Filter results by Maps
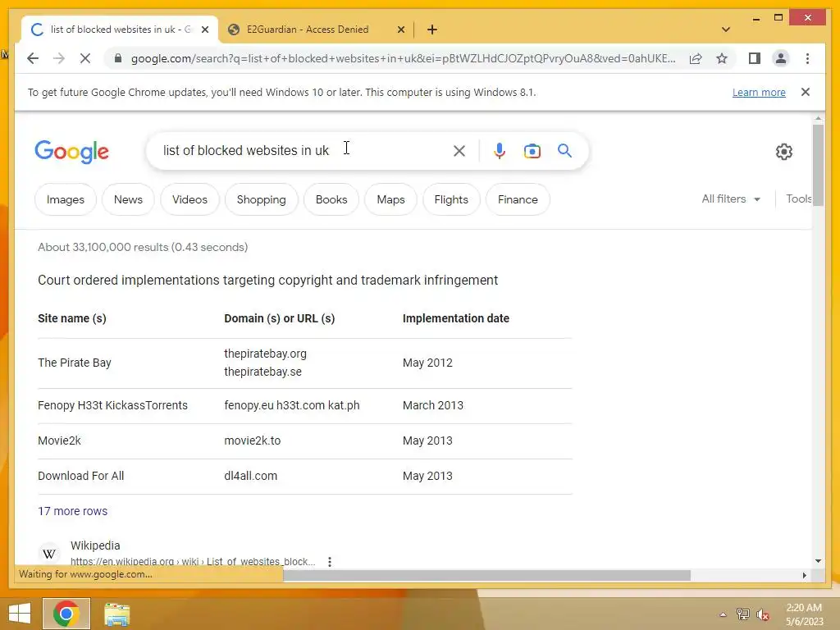Screen dimensions: 840x630 (390, 199)
